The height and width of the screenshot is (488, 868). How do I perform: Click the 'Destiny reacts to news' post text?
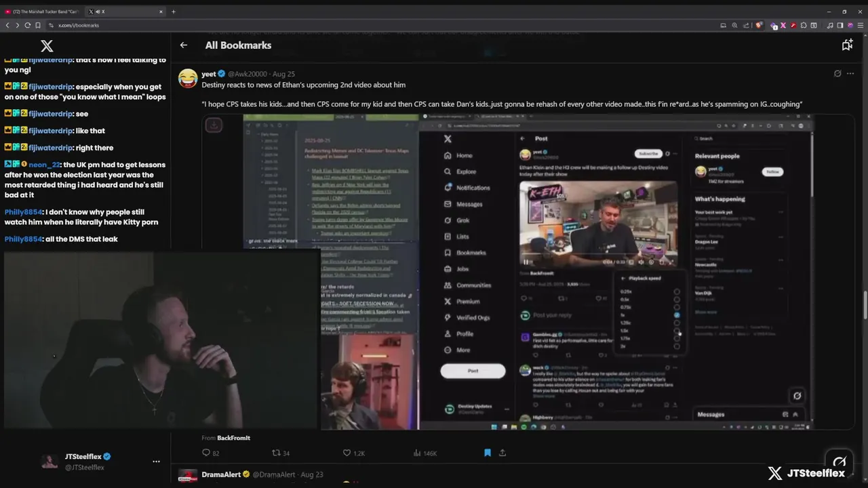(303, 85)
